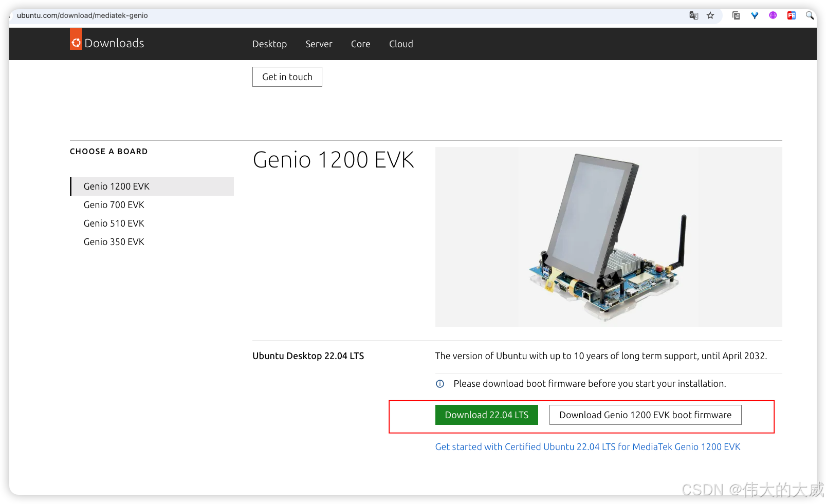Open the Desktop downloads menu

click(269, 44)
